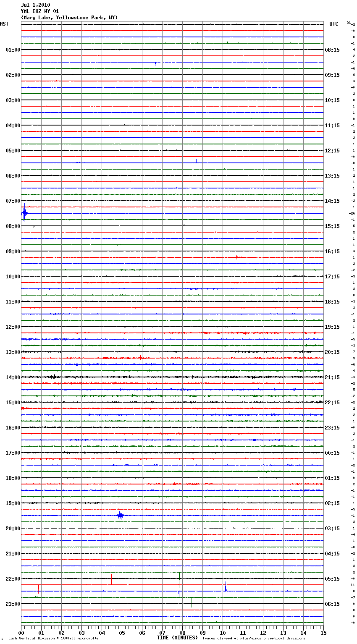Select the 10:00 MST time label
357x644 pixels.
(13, 276)
